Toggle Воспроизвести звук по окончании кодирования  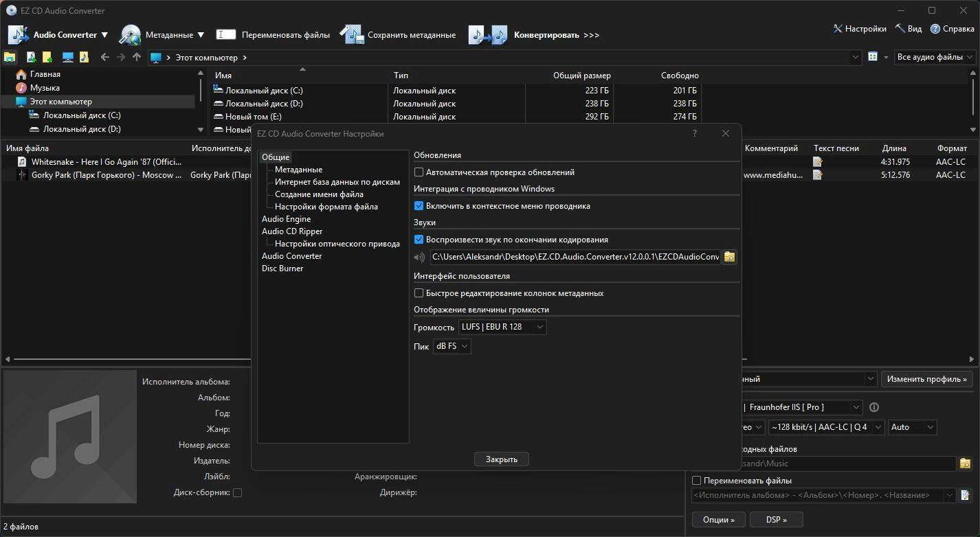[419, 240]
